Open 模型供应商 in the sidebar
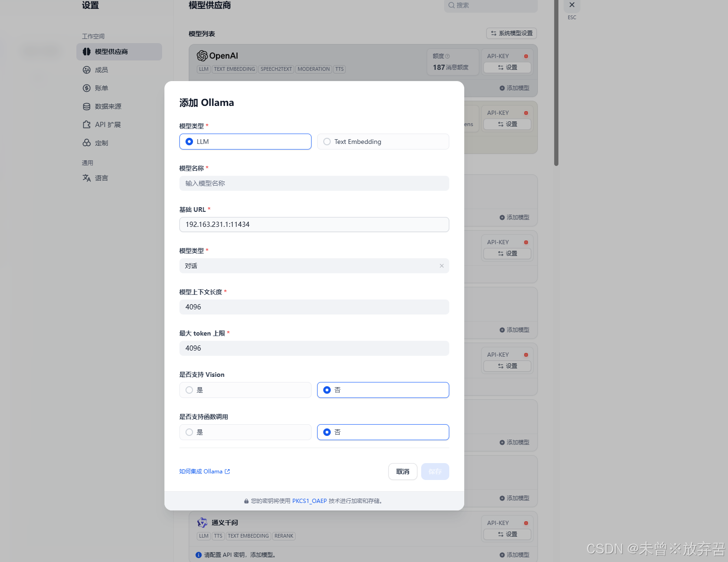728x562 pixels. 119,52
